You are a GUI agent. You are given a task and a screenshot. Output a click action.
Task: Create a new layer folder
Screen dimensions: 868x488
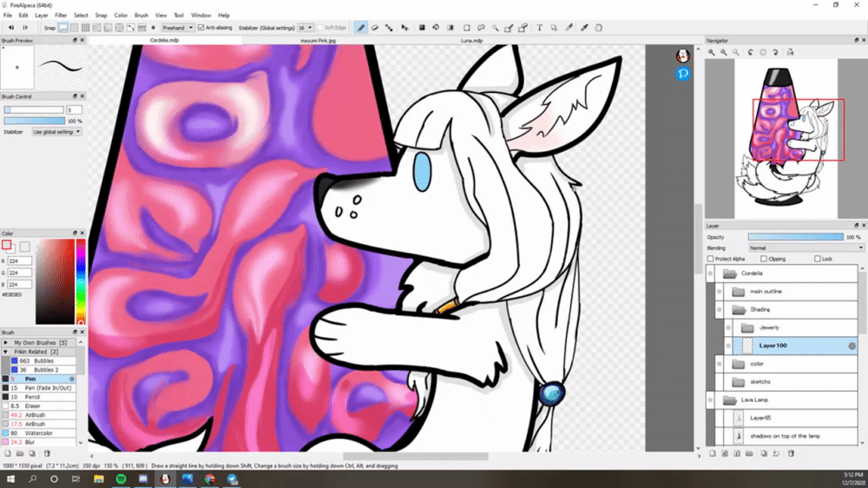[749, 453]
